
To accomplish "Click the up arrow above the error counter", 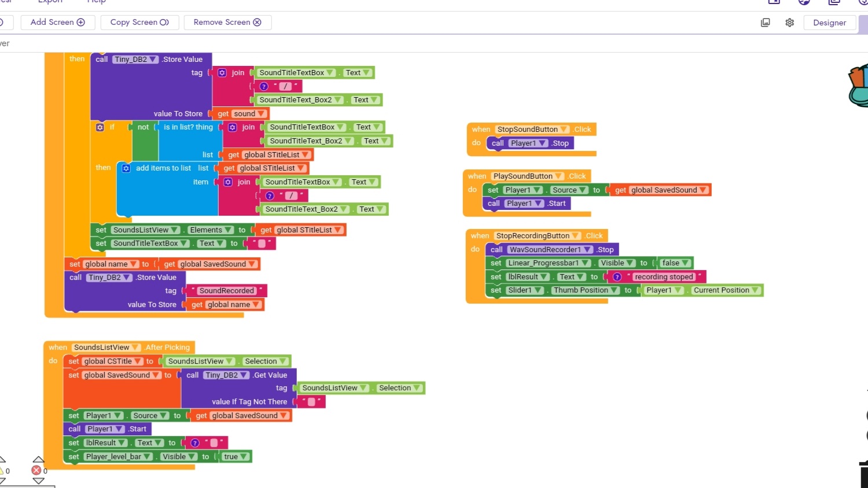I will (38, 460).
